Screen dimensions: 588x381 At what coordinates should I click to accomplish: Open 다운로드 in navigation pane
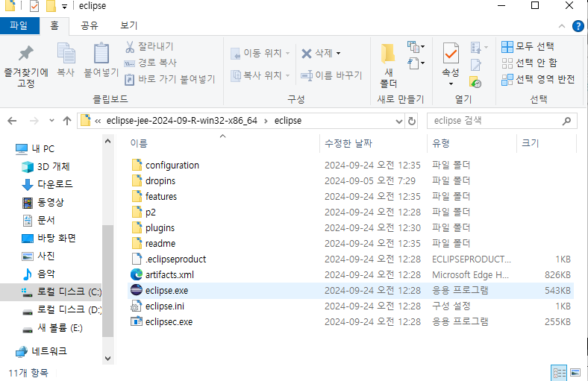click(x=47, y=184)
